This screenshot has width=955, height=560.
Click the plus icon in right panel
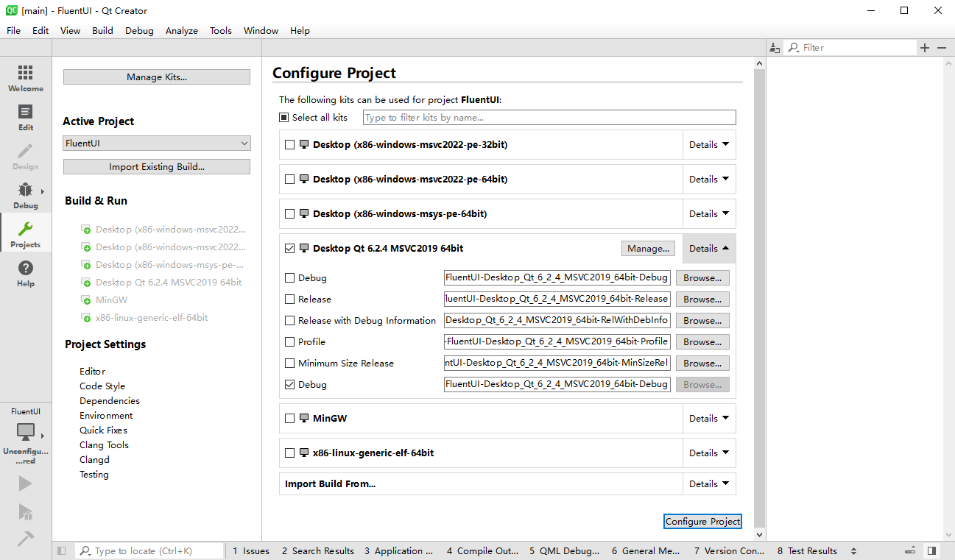pyautogui.click(x=925, y=48)
